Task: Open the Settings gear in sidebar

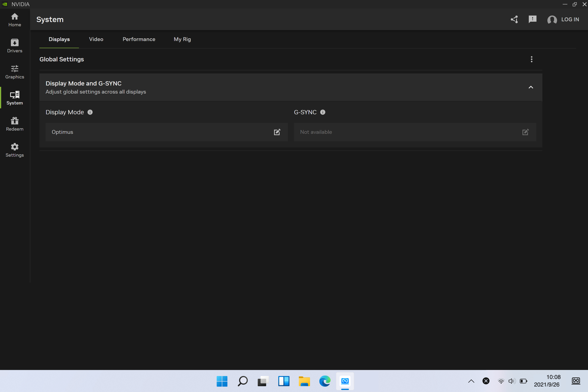Action: tap(15, 150)
